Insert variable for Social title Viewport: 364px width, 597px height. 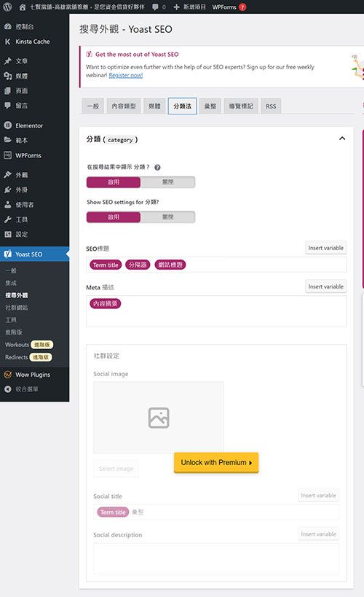(318, 496)
